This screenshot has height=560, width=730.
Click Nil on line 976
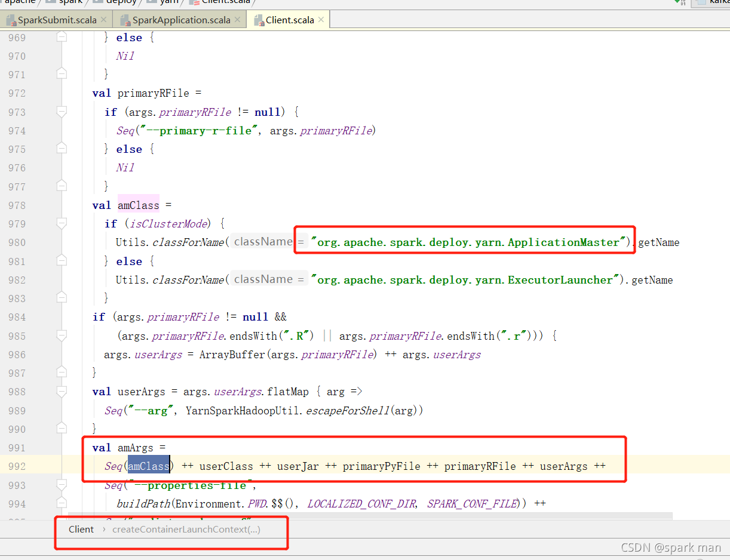click(125, 168)
